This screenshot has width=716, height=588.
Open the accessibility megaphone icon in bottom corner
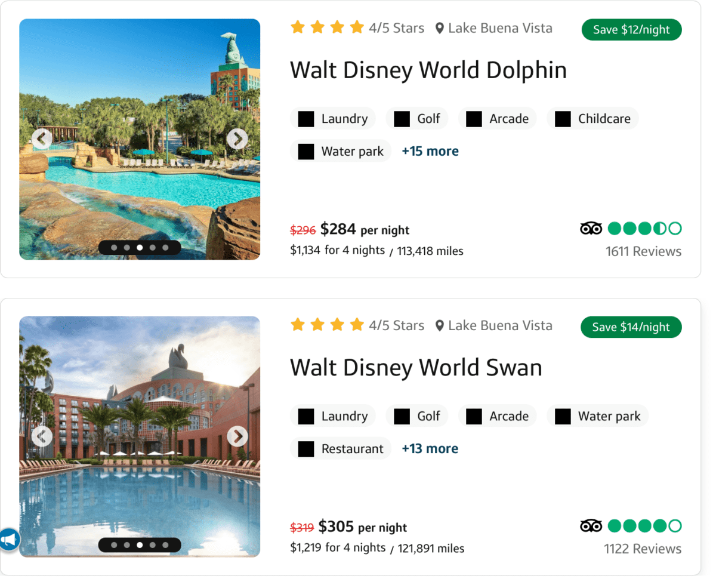[x=10, y=539]
